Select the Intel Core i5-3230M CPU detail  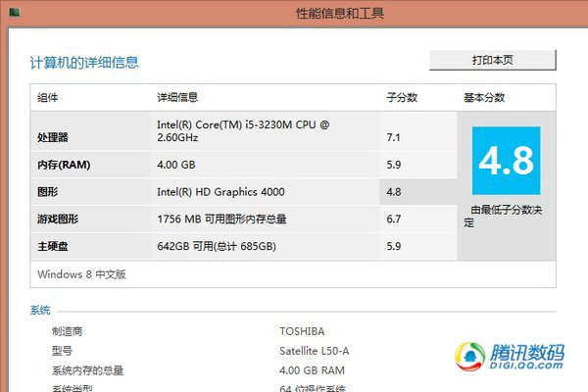[243, 131]
